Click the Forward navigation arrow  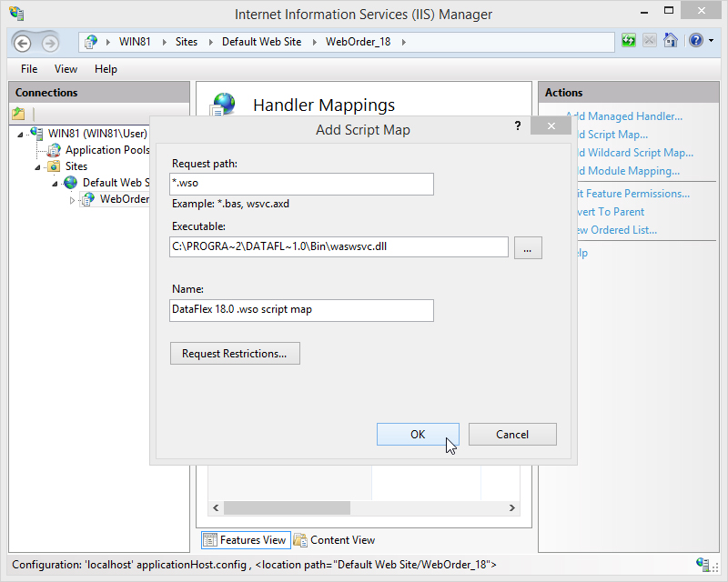[50, 43]
